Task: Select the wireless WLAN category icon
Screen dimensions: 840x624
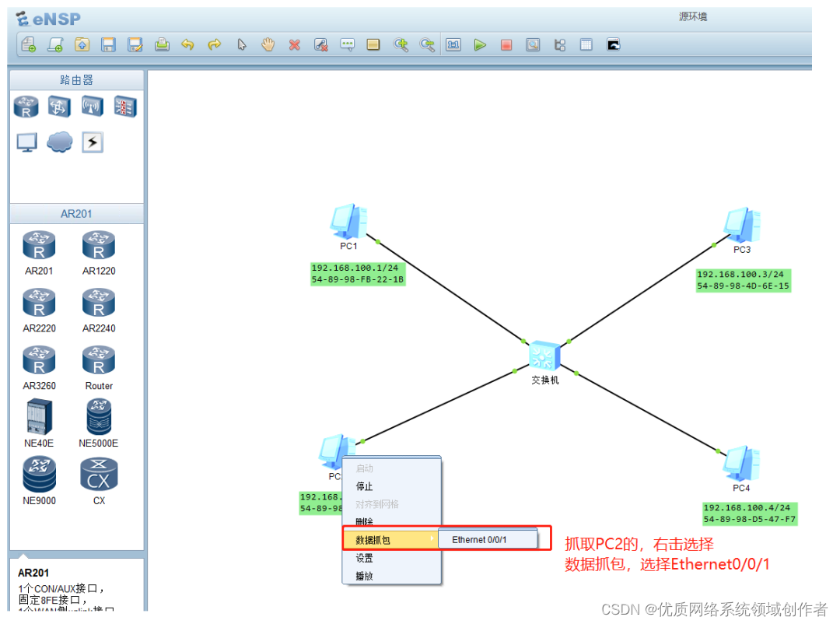Action: tap(92, 106)
